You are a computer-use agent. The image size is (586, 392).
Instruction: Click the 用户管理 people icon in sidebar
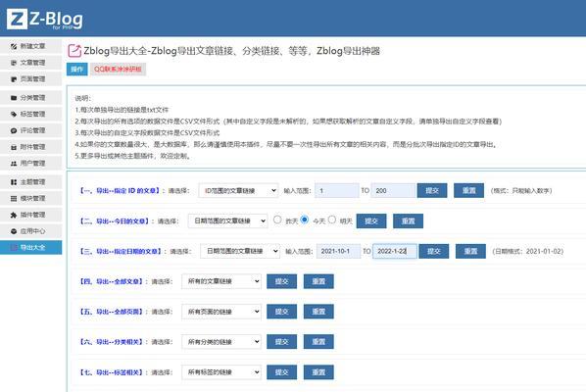[x=14, y=164]
